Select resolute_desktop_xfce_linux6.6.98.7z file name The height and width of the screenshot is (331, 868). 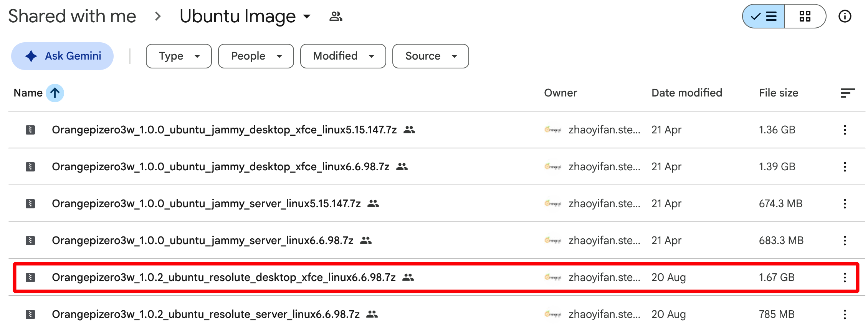coord(224,278)
